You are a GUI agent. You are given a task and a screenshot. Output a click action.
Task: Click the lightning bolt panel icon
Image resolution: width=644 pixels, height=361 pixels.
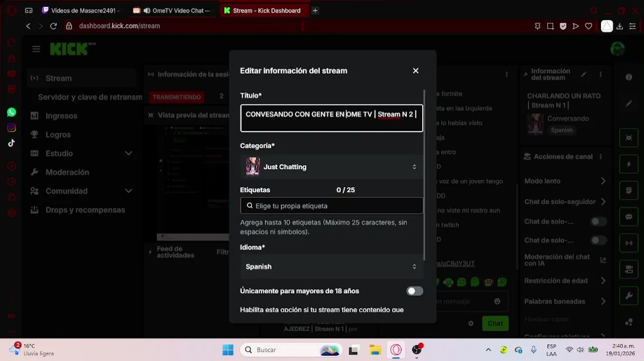point(629,164)
